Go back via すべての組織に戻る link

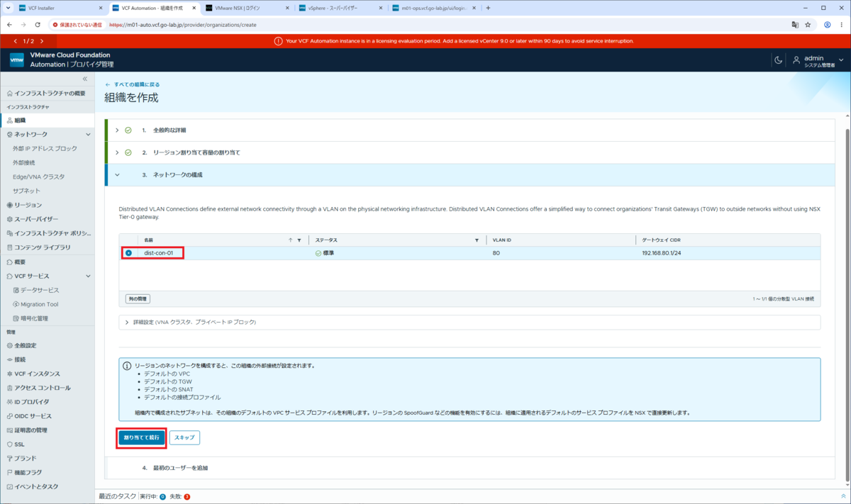133,84
